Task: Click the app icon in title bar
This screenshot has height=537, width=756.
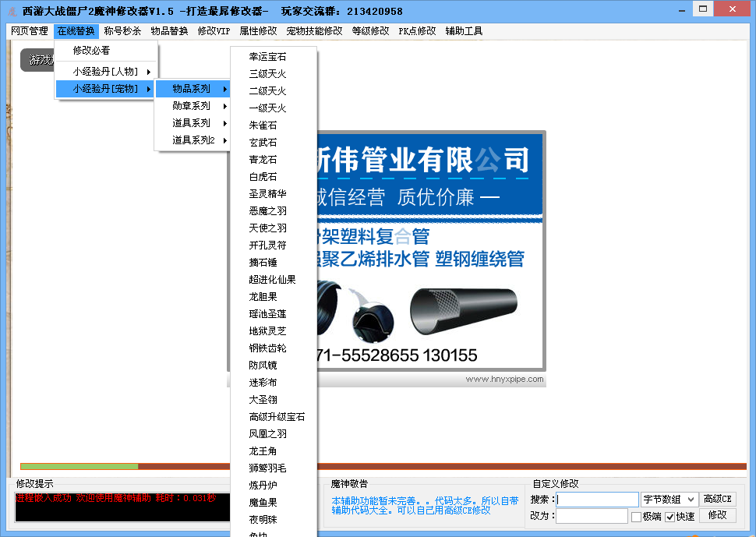Action: click(12, 11)
